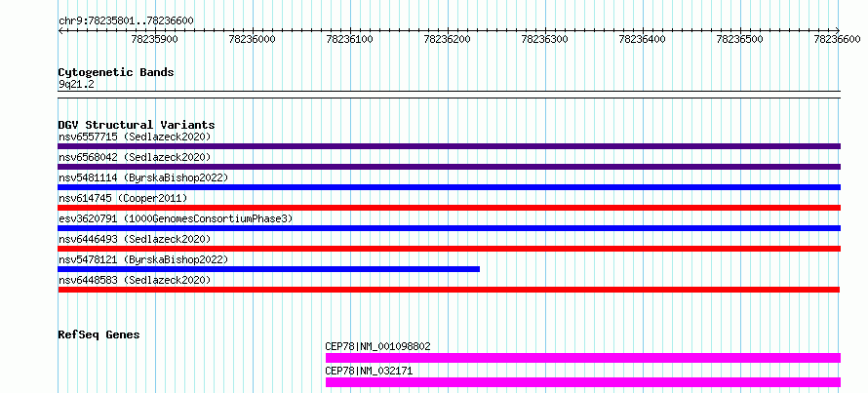Screen dimensions: 868x393
Task: Click the red nsv6448583 variant bar
Action: click(x=449, y=290)
